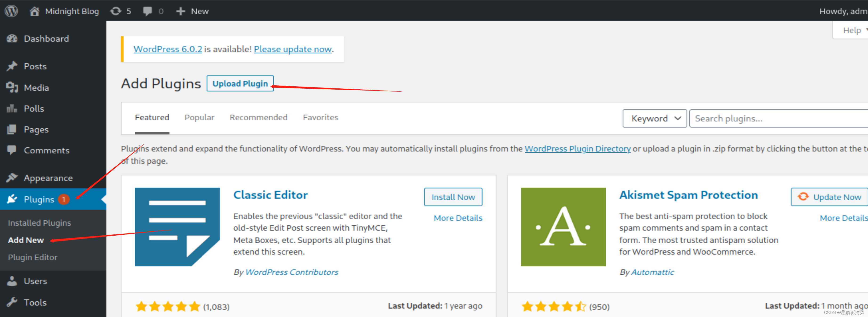The width and height of the screenshot is (868, 317).
Task: Expand the Keyword search type dropdown
Action: [x=654, y=119]
